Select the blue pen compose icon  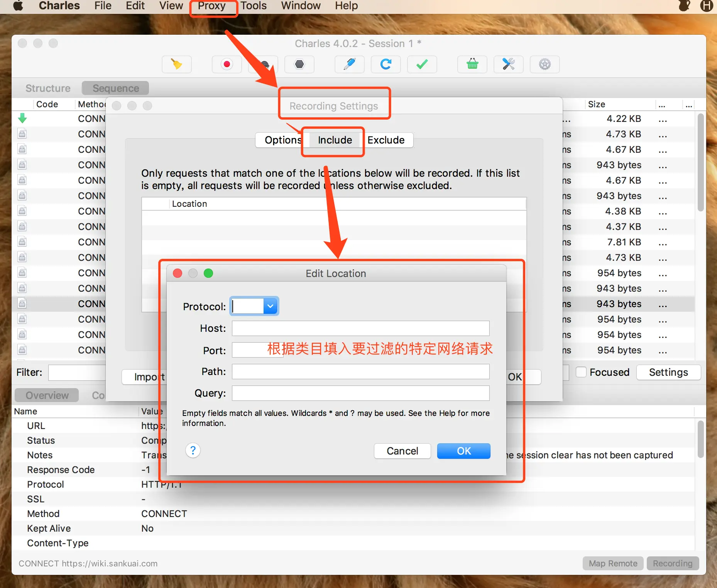tap(350, 64)
